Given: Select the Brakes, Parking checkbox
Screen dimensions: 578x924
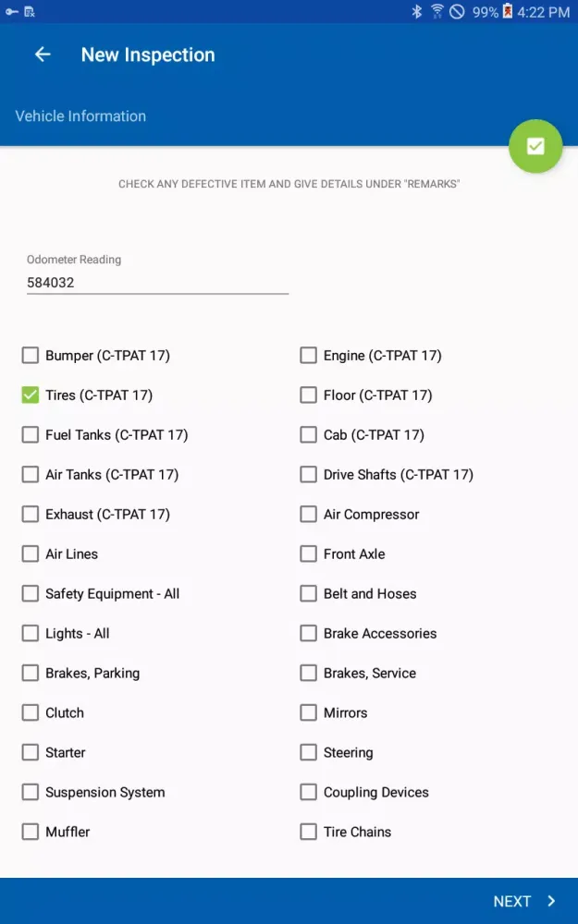Looking at the screenshot, I should (30, 673).
